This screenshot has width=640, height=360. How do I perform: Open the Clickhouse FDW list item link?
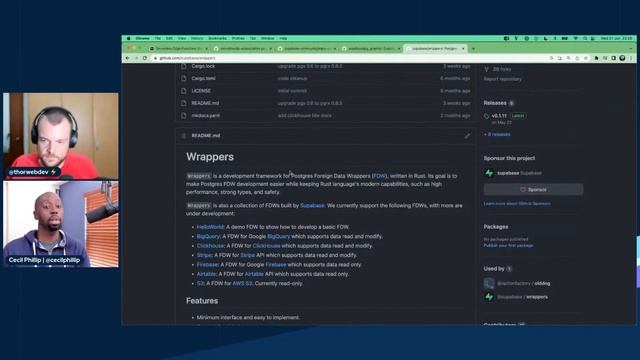(210, 246)
